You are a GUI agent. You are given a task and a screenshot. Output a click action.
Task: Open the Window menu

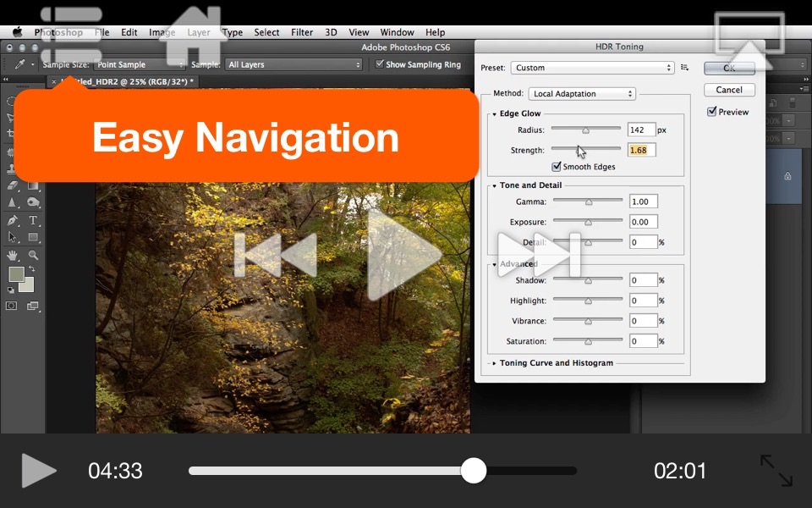click(398, 32)
